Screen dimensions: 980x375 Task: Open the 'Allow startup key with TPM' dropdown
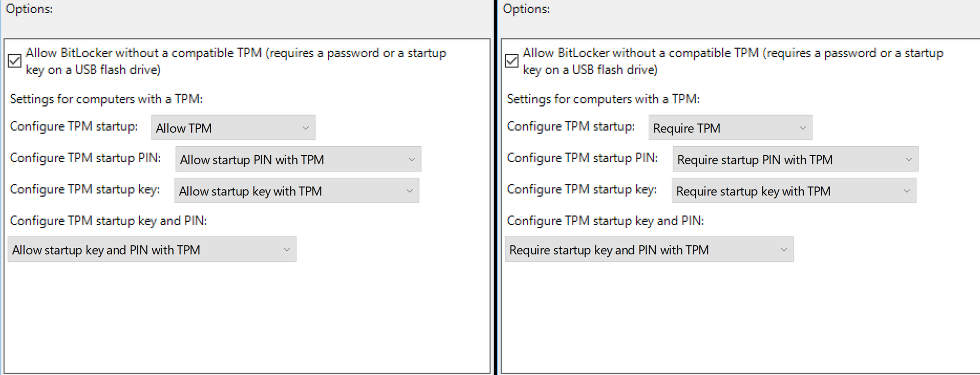tap(296, 190)
